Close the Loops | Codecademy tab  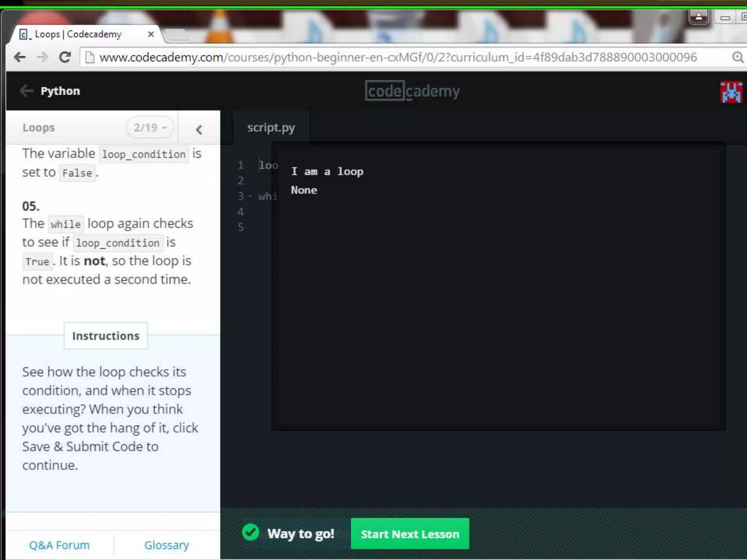151,34
